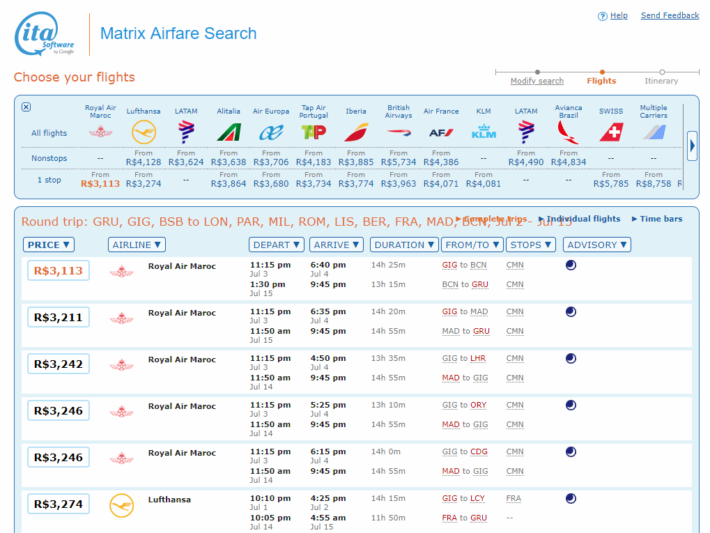This screenshot has height=533, width=710.
Task: Open the DURATION filter dropdown
Action: [404, 245]
